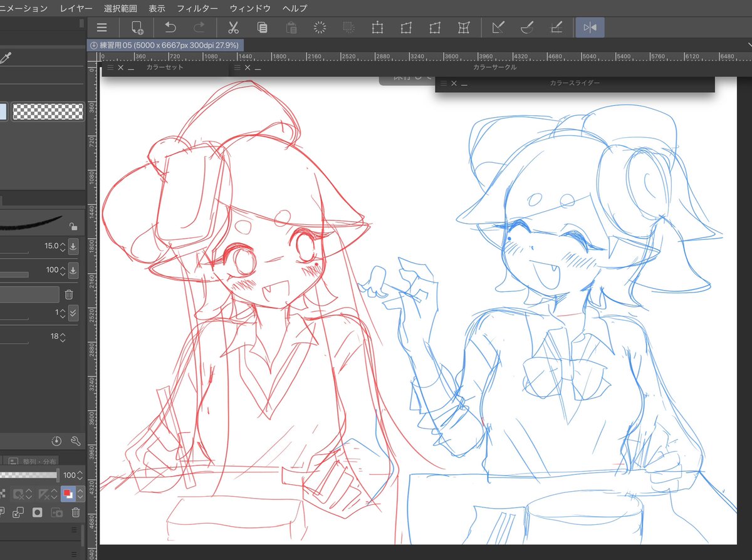Click the Create Layer Mask icon
This screenshot has height=560, width=752.
[38, 512]
